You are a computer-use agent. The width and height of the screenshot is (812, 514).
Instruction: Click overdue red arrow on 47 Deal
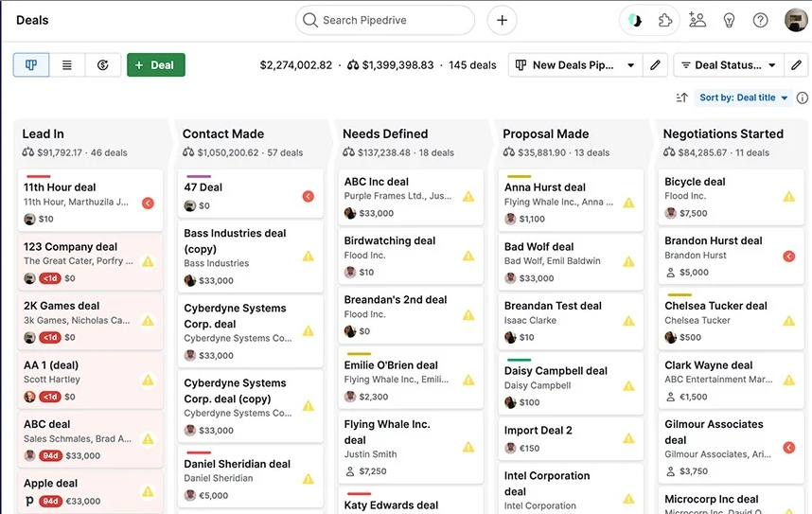(x=309, y=196)
